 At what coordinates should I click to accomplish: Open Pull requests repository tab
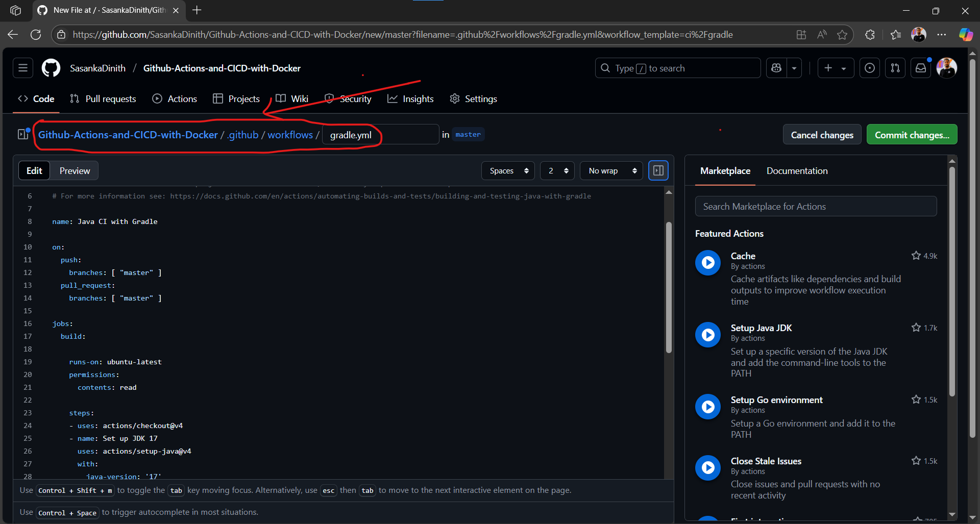click(x=103, y=98)
